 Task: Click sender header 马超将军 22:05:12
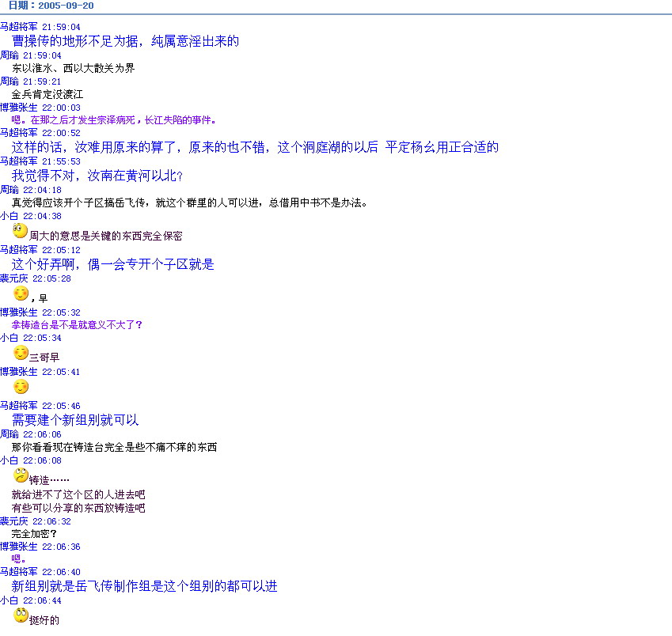pyautogui.click(x=40, y=250)
